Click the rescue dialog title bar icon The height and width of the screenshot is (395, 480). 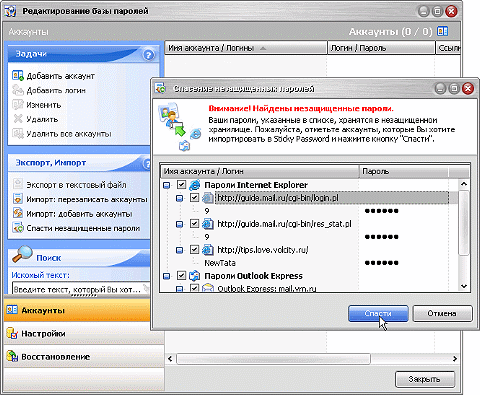[161, 89]
